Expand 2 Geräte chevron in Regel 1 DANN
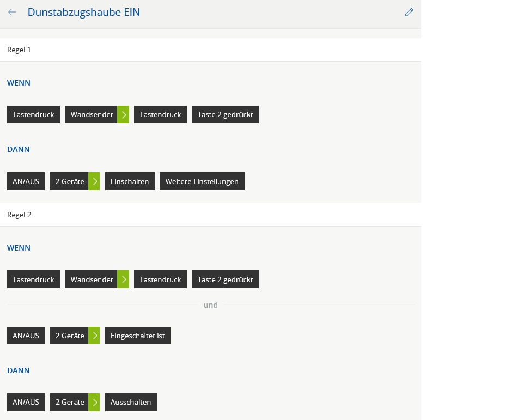This screenshot has width=523, height=420. (x=94, y=181)
